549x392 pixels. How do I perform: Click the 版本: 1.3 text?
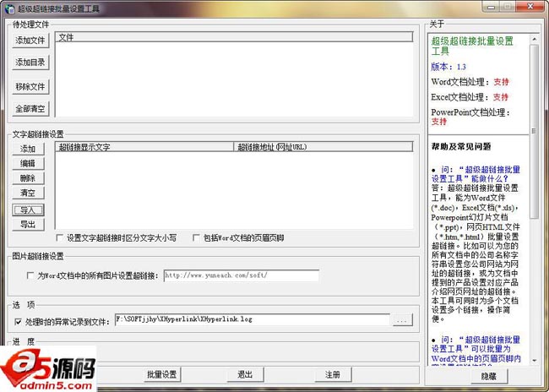(x=448, y=67)
